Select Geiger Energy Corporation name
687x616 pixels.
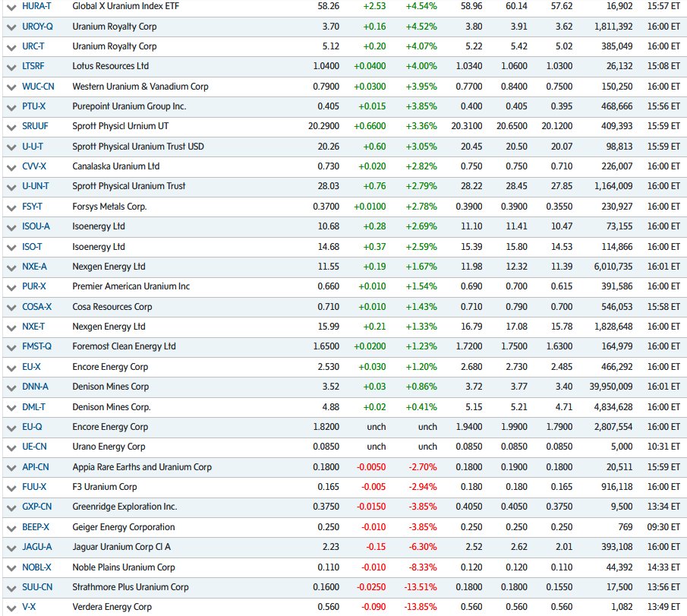tap(124, 527)
